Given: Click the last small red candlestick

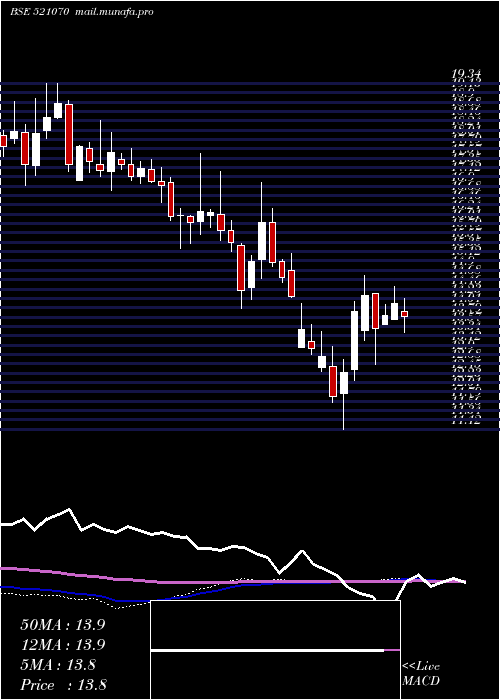Looking at the screenshot, I should click(x=404, y=314).
